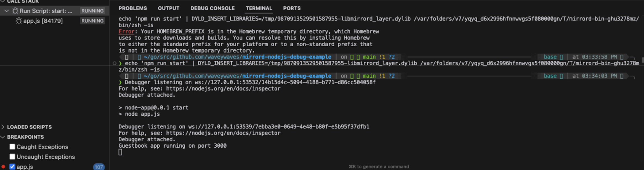Click the 107 line badge for app.js breakpoint

click(x=99, y=167)
